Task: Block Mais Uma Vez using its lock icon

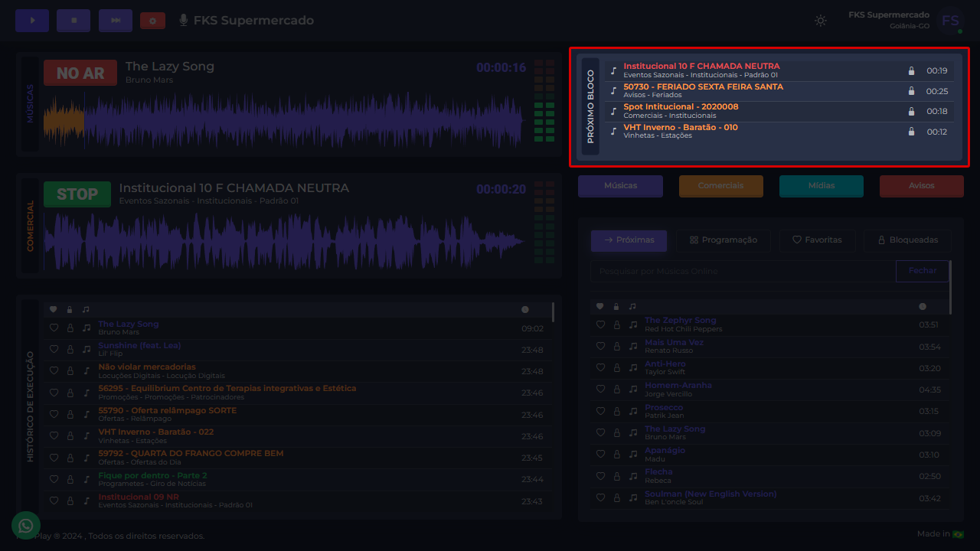Action: pos(616,347)
